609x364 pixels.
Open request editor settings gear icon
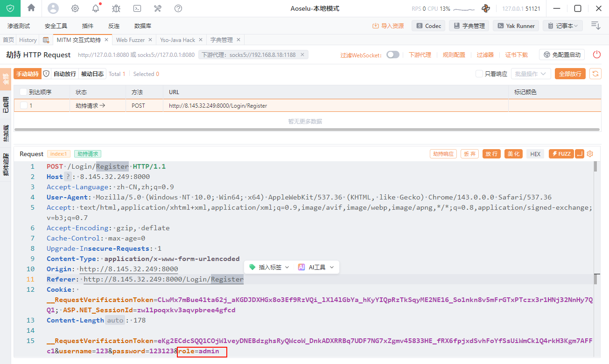(x=590, y=154)
